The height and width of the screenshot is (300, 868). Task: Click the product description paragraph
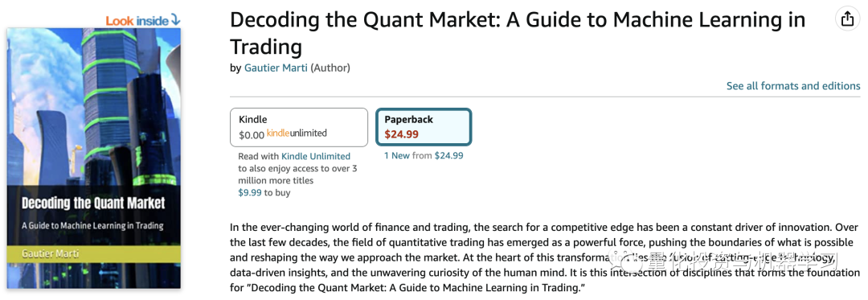(x=545, y=258)
